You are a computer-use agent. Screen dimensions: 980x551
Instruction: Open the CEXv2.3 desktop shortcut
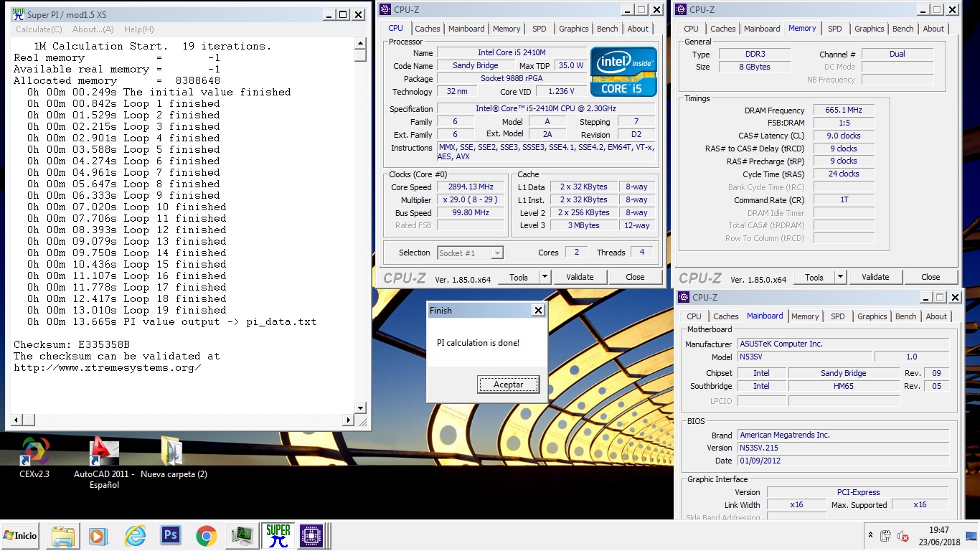34,458
